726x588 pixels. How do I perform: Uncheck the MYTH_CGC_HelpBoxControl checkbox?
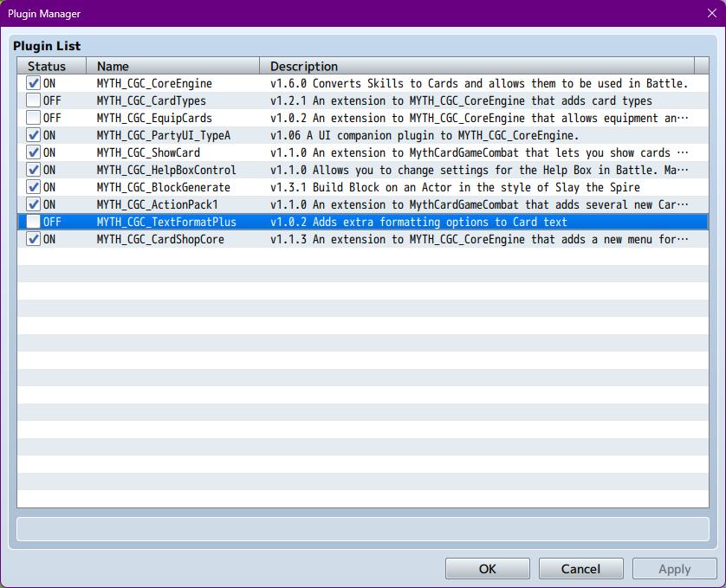pyautogui.click(x=33, y=170)
